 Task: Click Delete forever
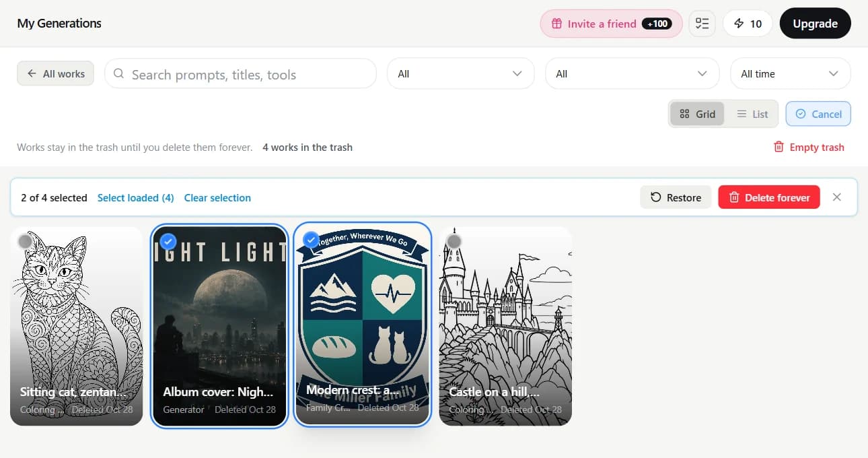[x=769, y=197]
